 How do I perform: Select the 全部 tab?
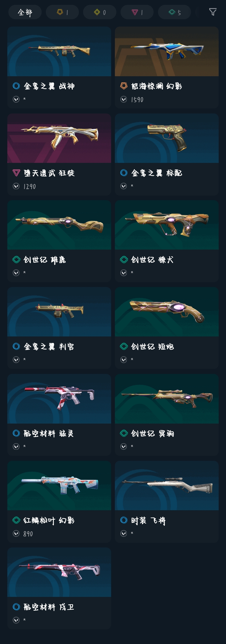click(25, 12)
